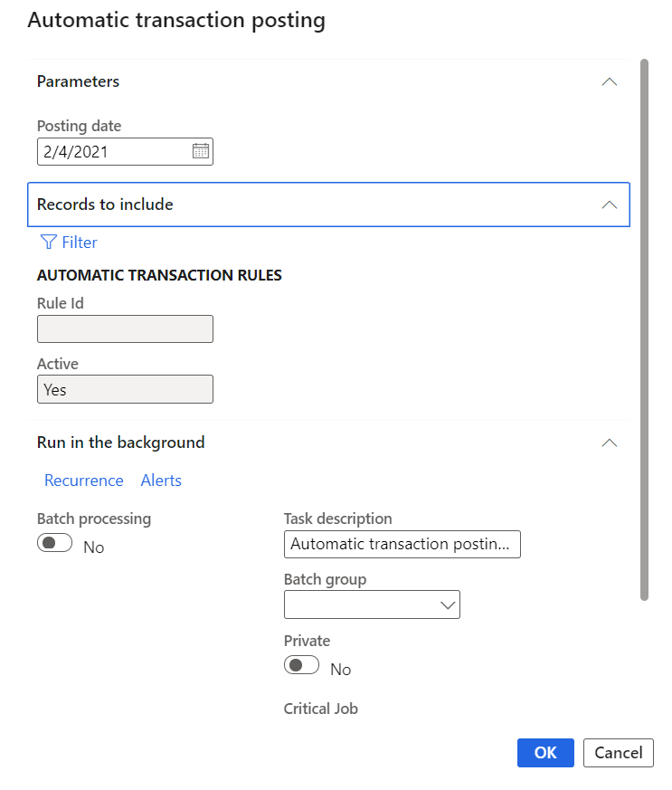Collapse the Run in the background section
Viewport: 672px width, 790px height.
point(610,443)
